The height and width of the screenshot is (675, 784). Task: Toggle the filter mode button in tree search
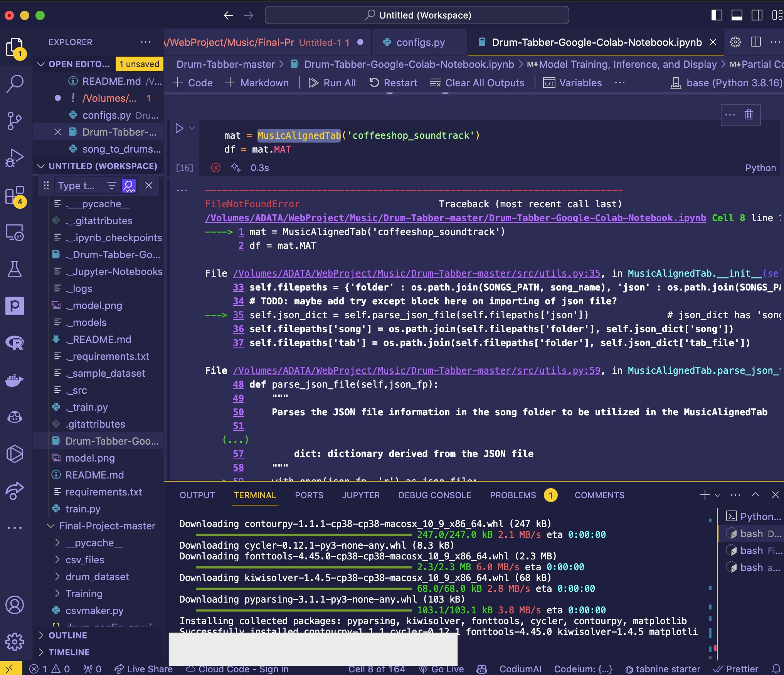tap(111, 186)
